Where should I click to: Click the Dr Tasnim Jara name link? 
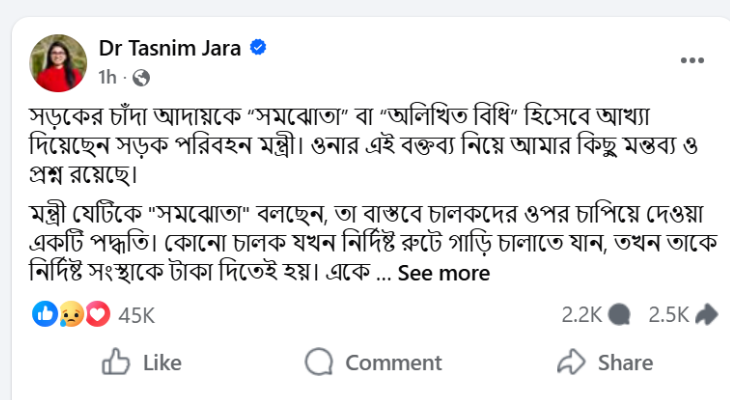point(169,48)
